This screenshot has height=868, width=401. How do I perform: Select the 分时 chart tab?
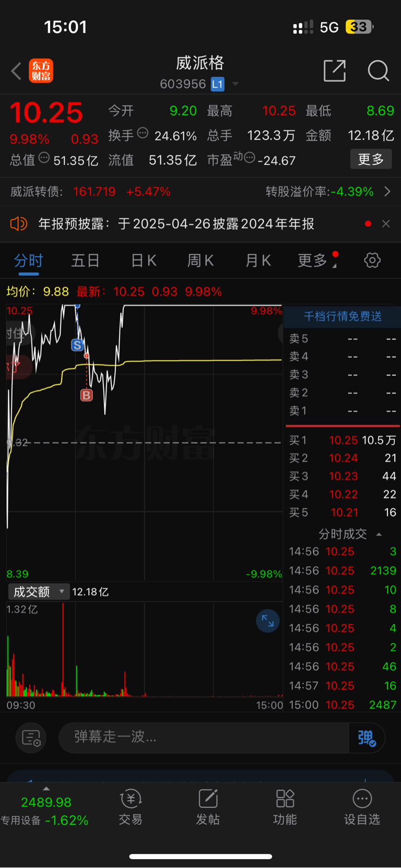(x=28, y=260)
